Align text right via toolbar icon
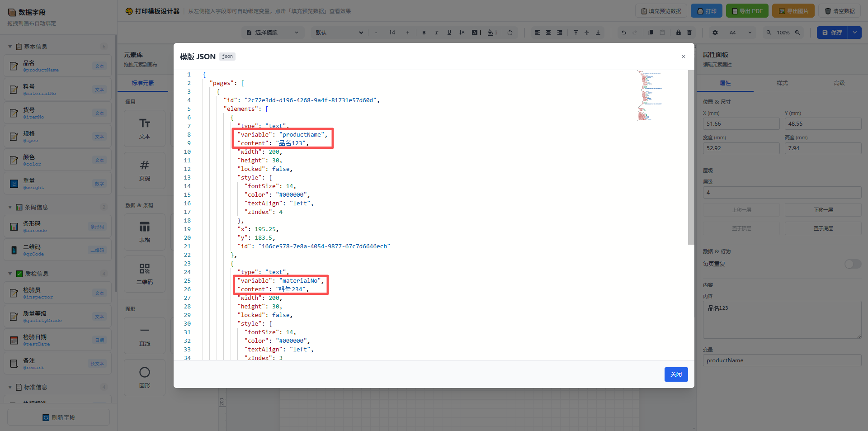The image size is (868, 431). pos(560,33)
